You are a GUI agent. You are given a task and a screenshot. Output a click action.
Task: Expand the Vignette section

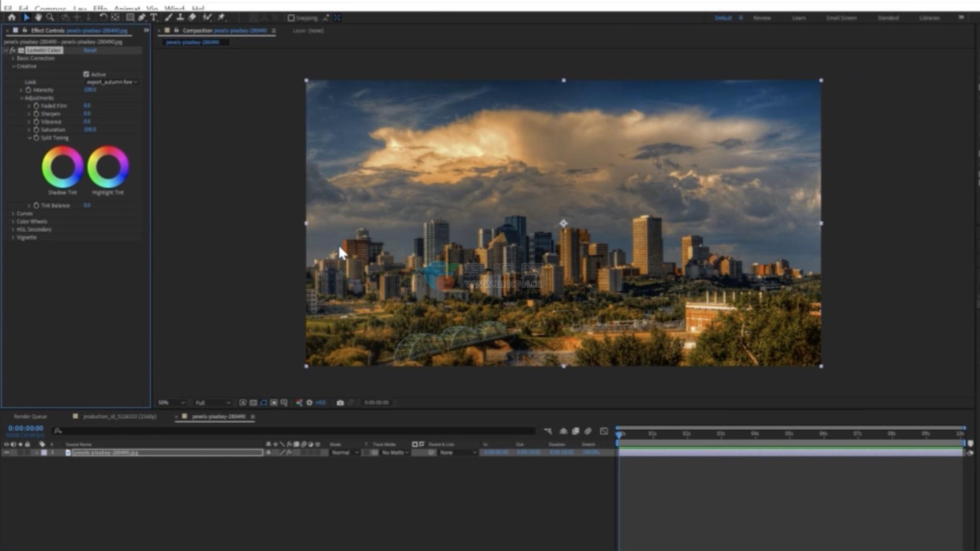13,238
